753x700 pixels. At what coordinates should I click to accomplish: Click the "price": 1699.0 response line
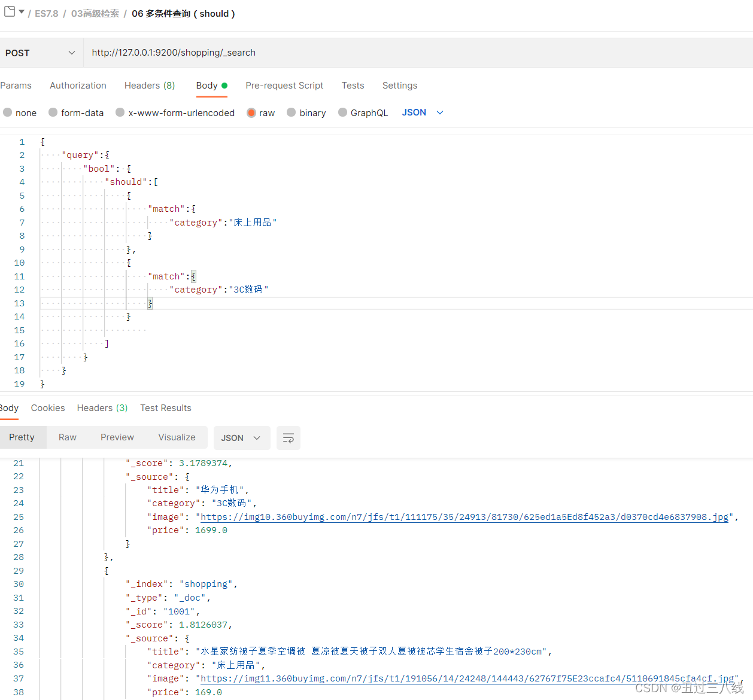[x=187, y=530]
